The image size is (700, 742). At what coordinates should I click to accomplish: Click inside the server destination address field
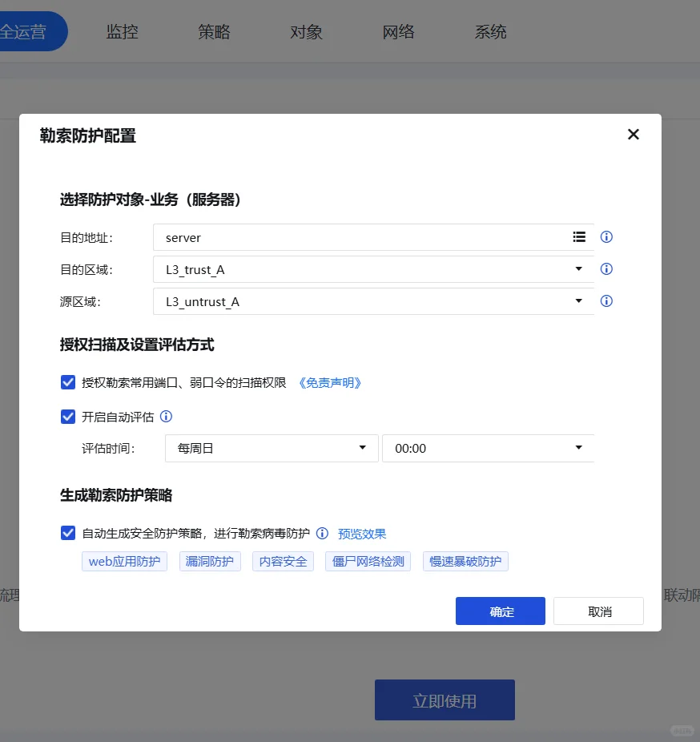(320, 236)
